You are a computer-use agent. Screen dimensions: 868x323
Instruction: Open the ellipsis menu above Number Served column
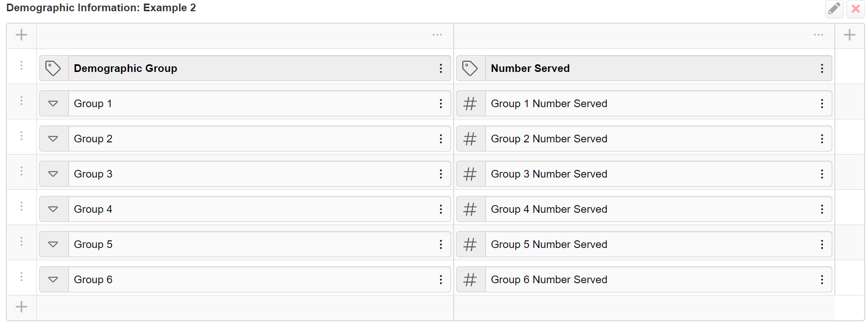819,35
